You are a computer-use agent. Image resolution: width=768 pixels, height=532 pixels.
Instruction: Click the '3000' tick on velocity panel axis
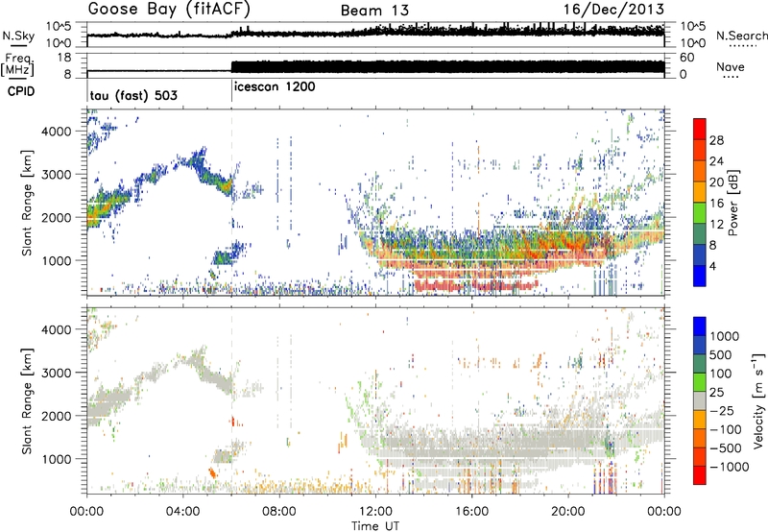coord(56,373)
